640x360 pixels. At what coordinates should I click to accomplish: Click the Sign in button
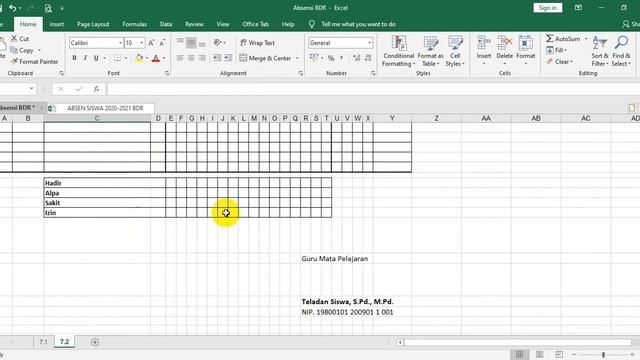[547, 8]
